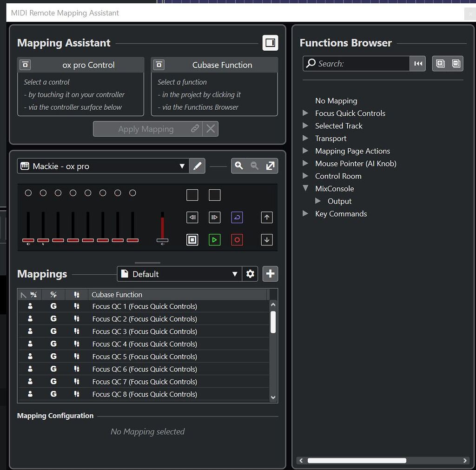Expand the Transport function category

(x=305, y=139)
